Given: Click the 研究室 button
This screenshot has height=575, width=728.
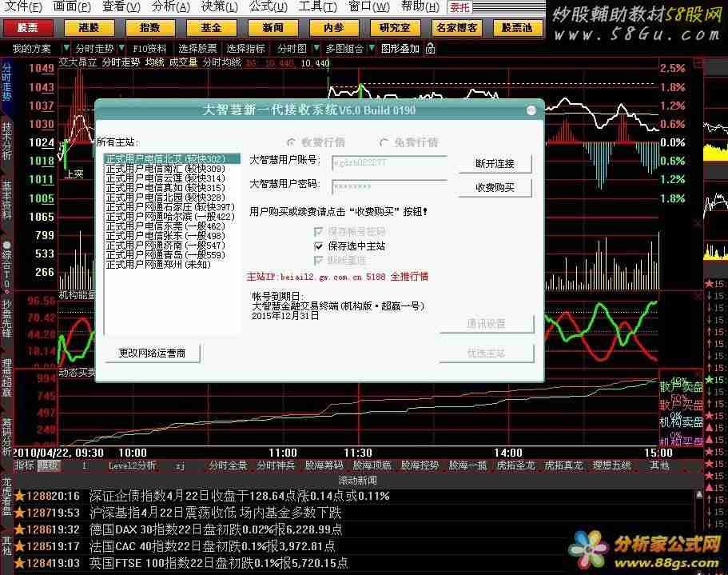Looking at the screenshot, I should 395,28.
